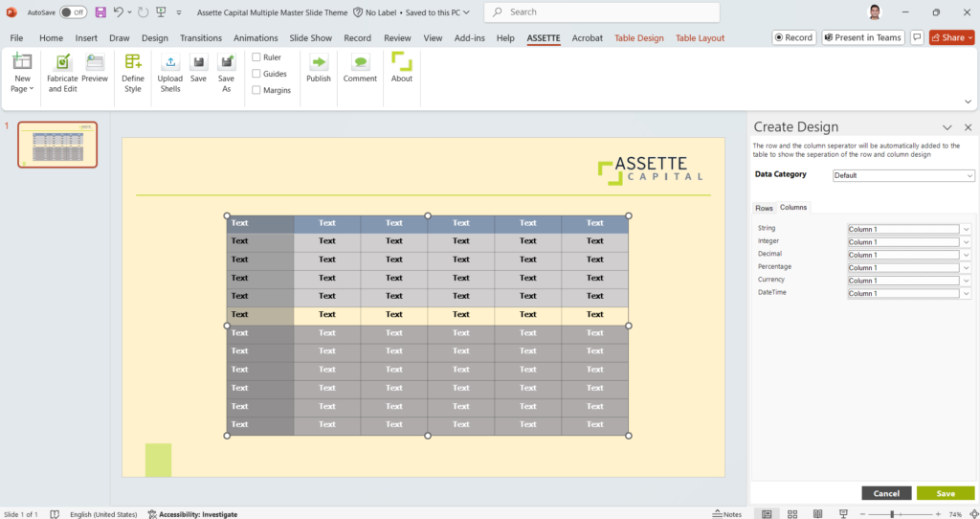
Task: Click the zoom slider handle
Action: point(892,514)
